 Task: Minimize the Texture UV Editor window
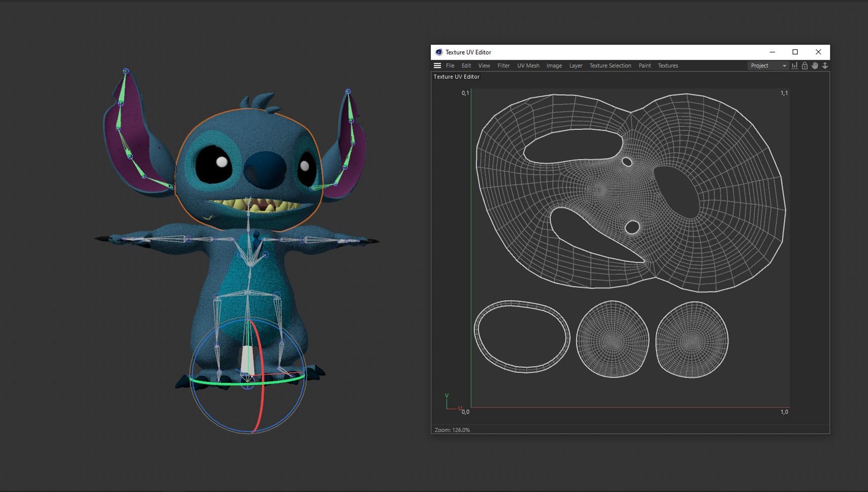772,52
